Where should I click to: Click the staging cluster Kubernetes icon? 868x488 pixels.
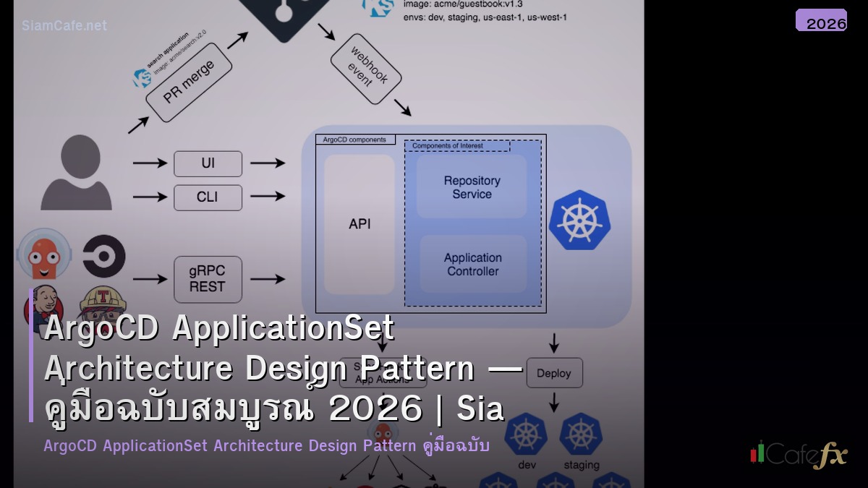tap(580, 435)
